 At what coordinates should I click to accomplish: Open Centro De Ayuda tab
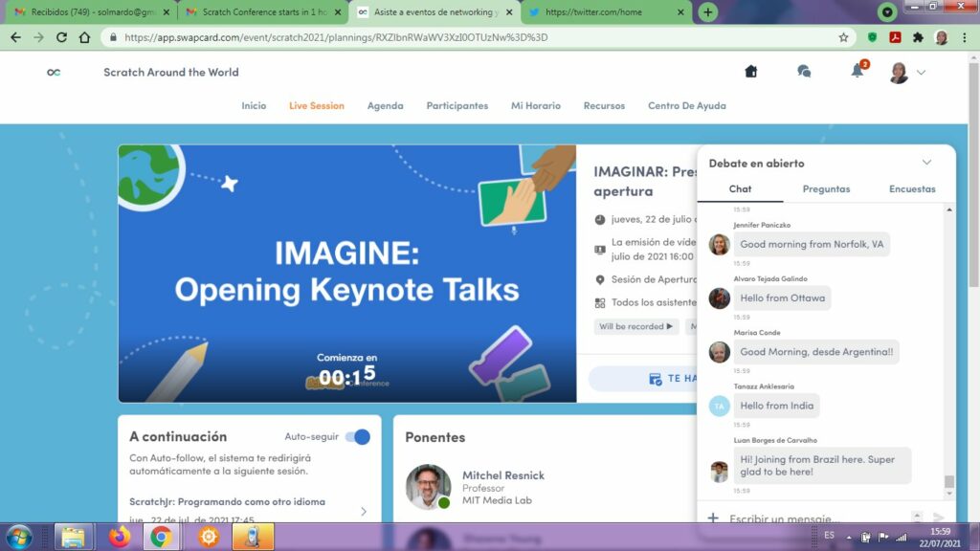point(687,105)
